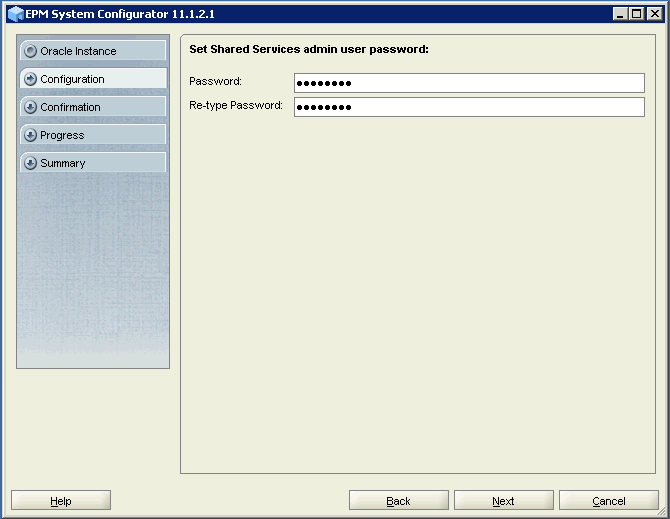Grab the window resize grip corner
The image size is (670, 519).
coord(662,511)
